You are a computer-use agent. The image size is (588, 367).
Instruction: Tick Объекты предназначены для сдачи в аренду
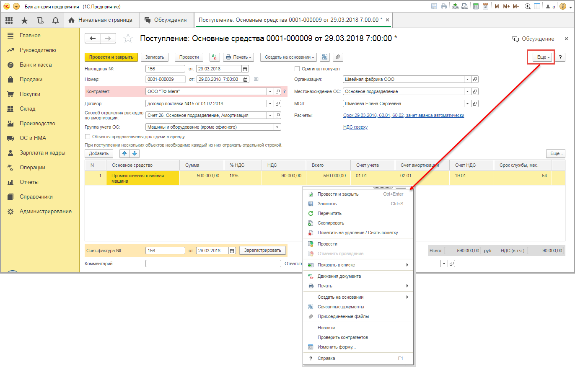[x=88, y=137]
